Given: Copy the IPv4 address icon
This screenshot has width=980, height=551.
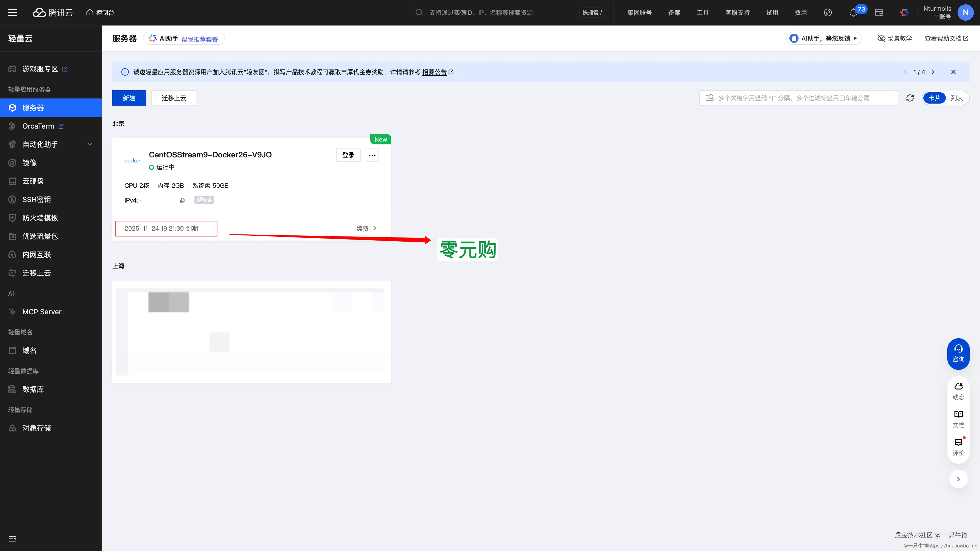Looking at the screenshot, I should tap(182, 201).
